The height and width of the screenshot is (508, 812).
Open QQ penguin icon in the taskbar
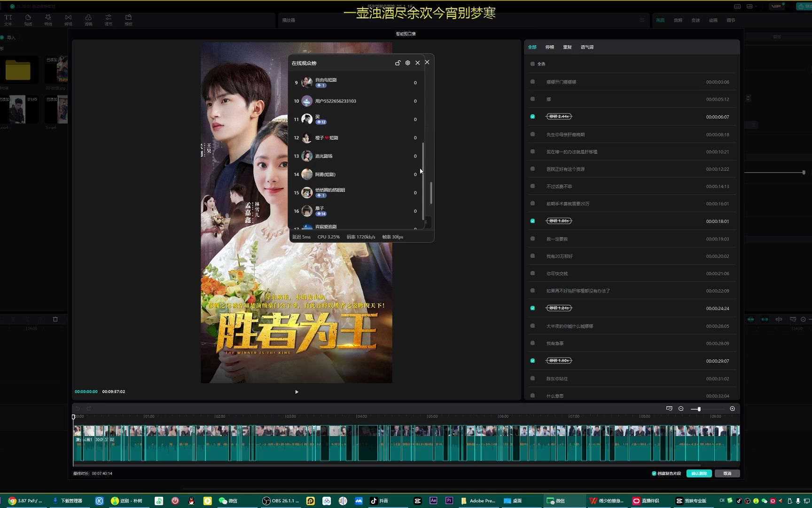[191, 501]
